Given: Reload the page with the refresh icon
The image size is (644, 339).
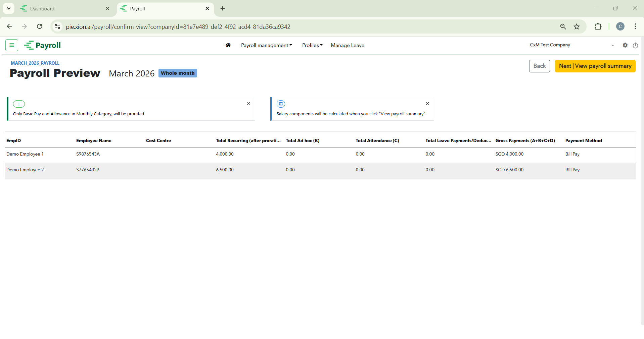Looking at the screenshot, I should (40, 26).
